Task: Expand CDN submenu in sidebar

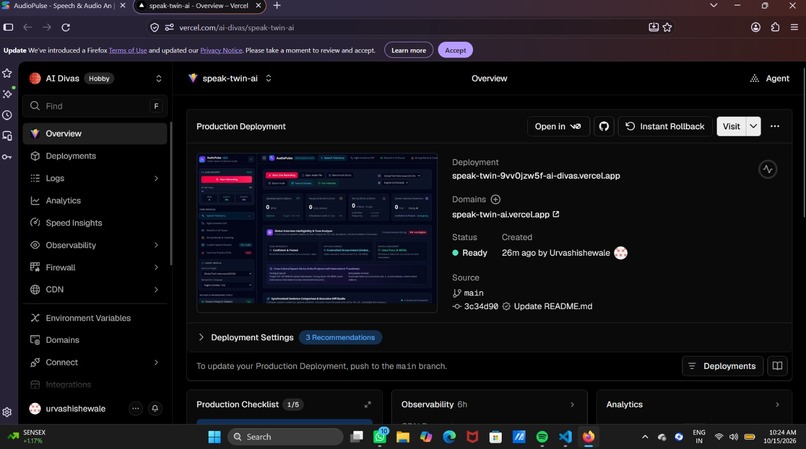Action: point(156,290)
